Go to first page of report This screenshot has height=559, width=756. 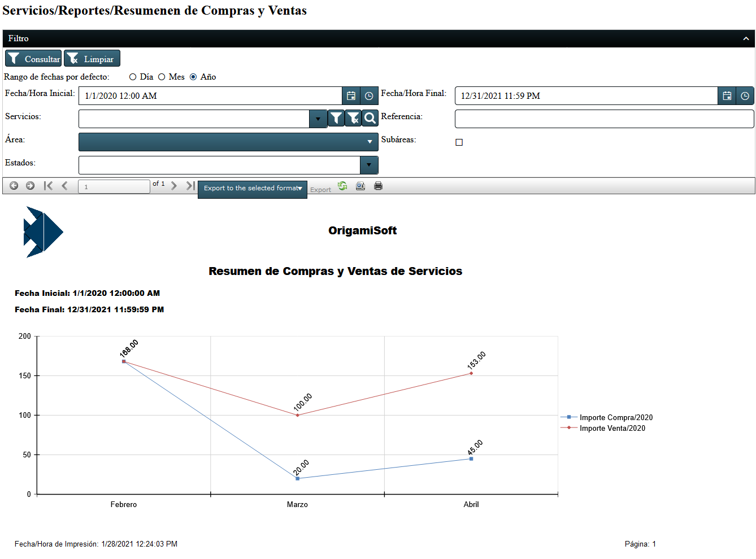[x=48, y=186]
